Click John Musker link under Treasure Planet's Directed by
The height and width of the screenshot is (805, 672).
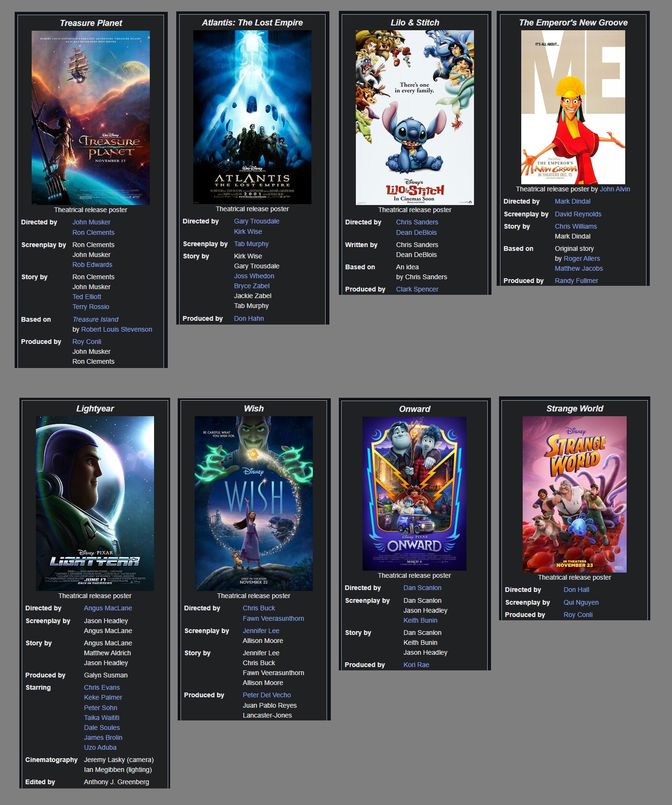(x=91, y=222)
